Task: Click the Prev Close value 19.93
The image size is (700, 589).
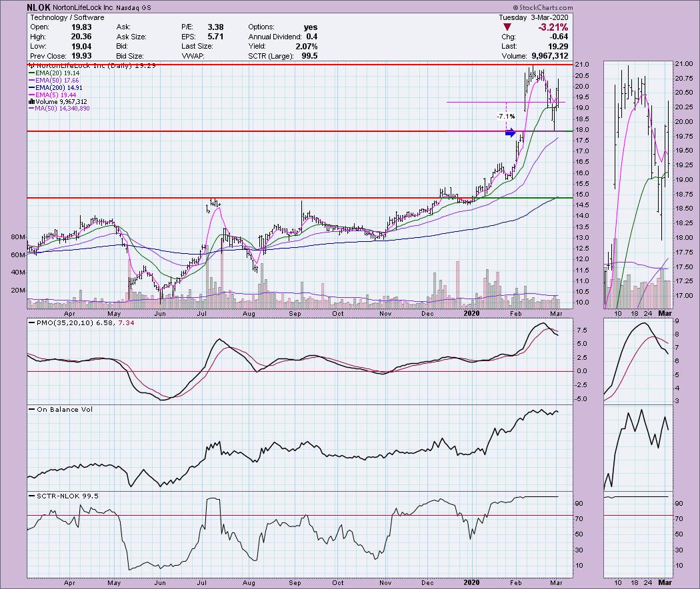Action: point(81,56)
